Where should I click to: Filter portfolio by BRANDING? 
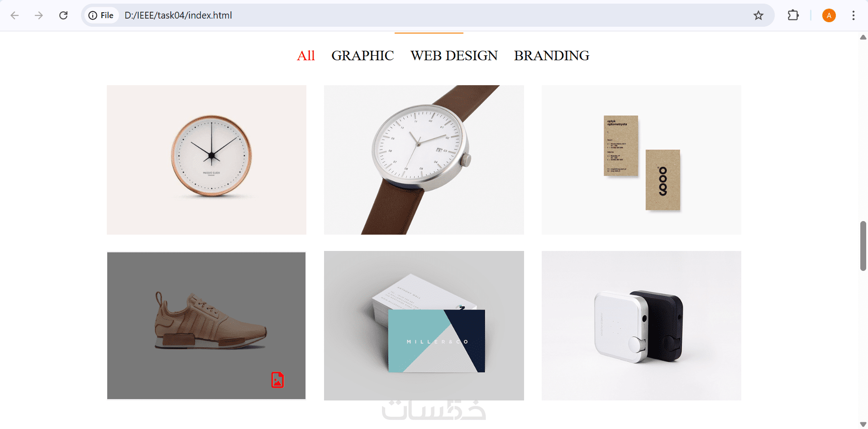coord(552,56)
